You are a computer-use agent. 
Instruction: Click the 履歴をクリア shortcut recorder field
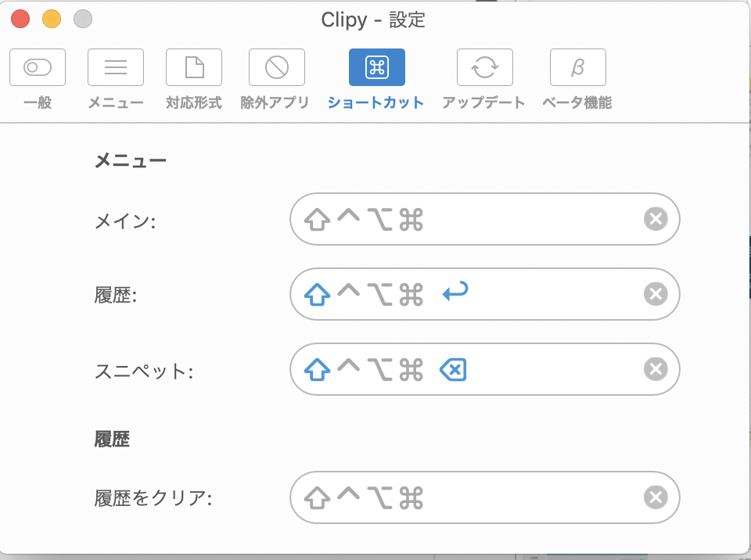click(x=485, y=497)
